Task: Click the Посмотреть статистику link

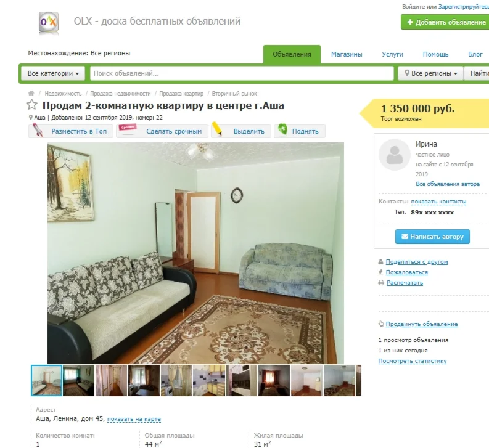Action: coord(413,361)
